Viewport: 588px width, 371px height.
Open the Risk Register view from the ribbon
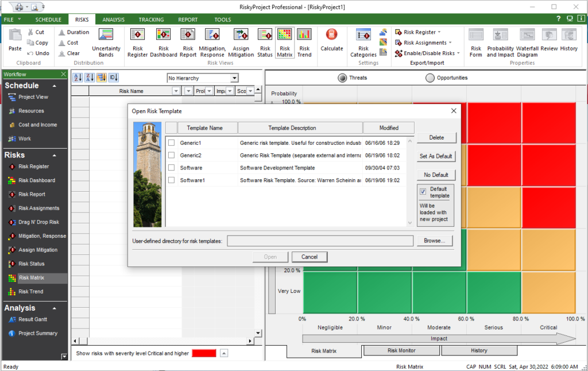pos(137,41)
